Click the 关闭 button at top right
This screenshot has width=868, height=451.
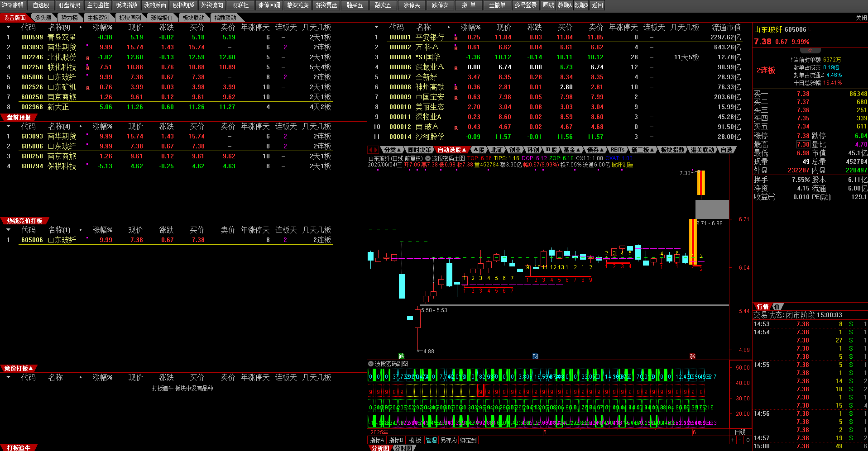861,18
